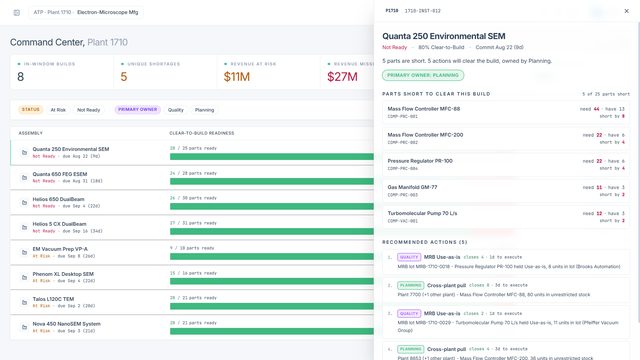Screen dimensions: 640x360
Task: Open the Mass Flow Controller MFC-88 part
Action: click(506, 112)
